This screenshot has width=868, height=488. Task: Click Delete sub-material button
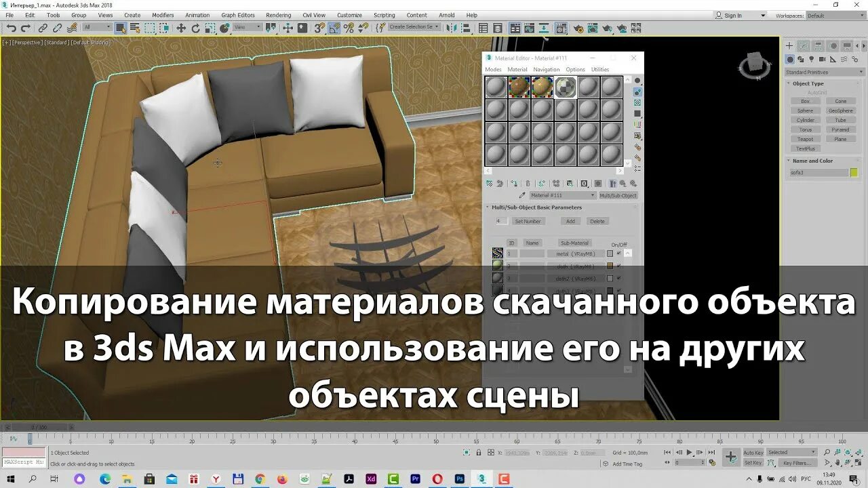point(597,221)
